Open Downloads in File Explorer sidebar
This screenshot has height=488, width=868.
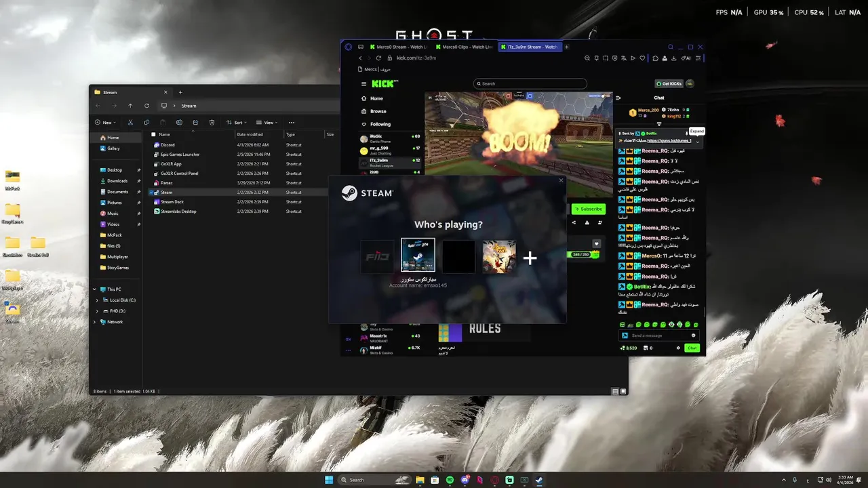click(x=117, y=181)
